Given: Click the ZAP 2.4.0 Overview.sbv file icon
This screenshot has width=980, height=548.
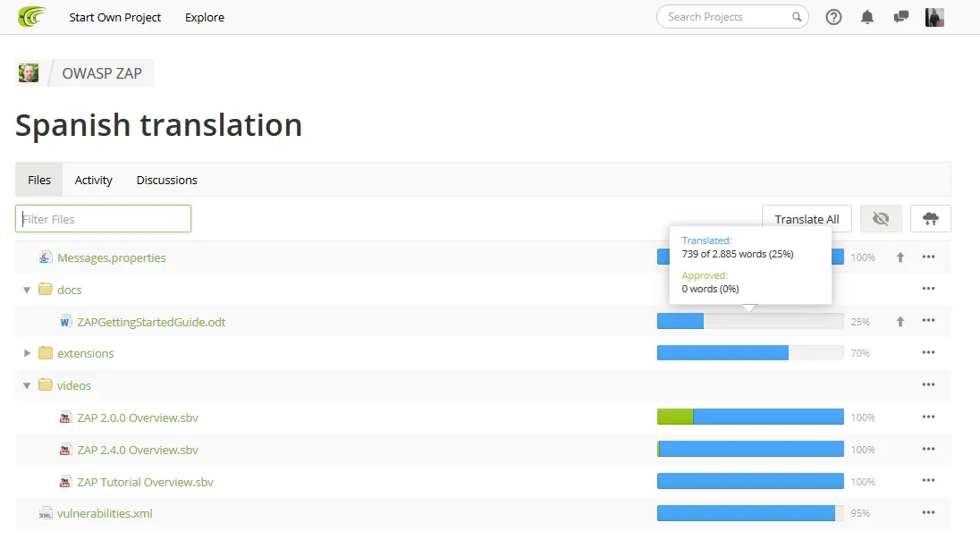Looking at the screenshot, I should [x=65, y=450].
